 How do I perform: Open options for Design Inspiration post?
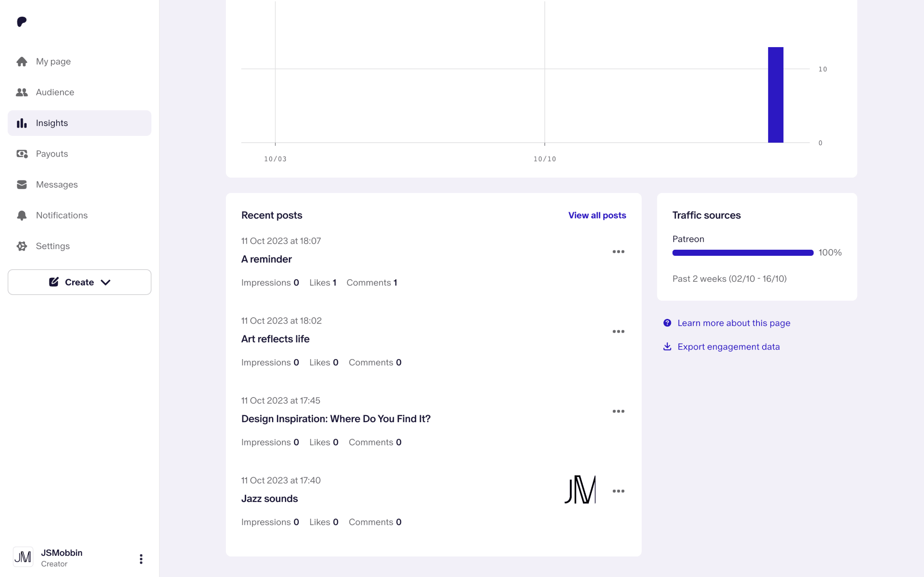(618, 411)
